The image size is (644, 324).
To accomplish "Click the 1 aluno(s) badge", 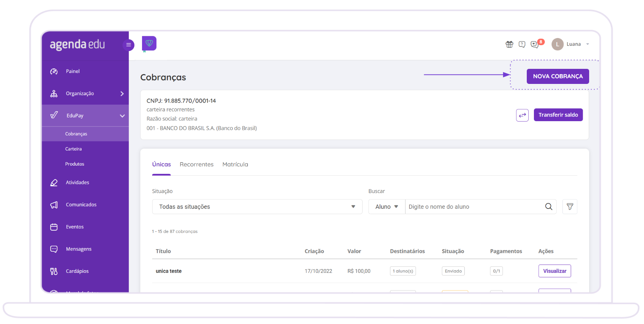I will point(403,271).
